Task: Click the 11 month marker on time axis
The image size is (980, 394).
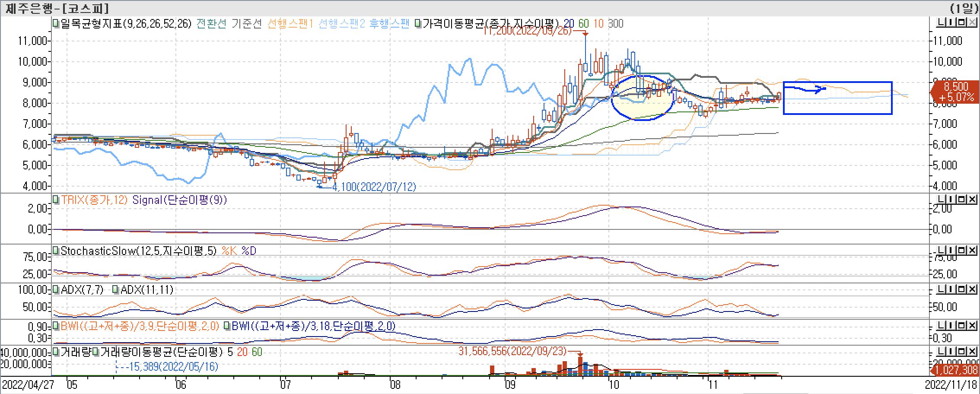Action: [713, 384]
